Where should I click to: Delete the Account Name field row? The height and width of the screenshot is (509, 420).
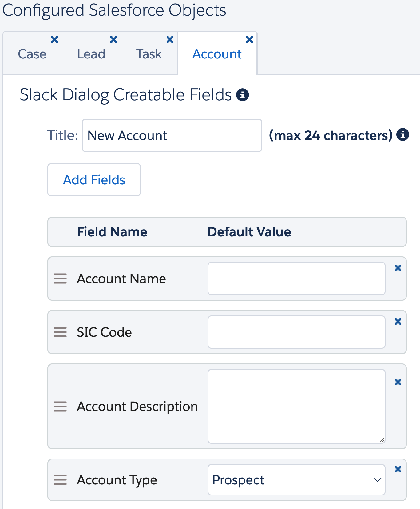click(398, 268)
